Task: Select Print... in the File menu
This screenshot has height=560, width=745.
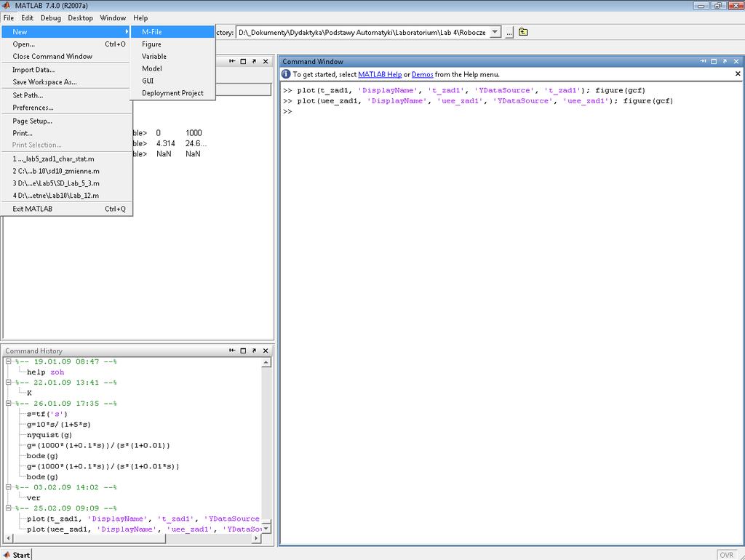Action: (x=66, y=134)
